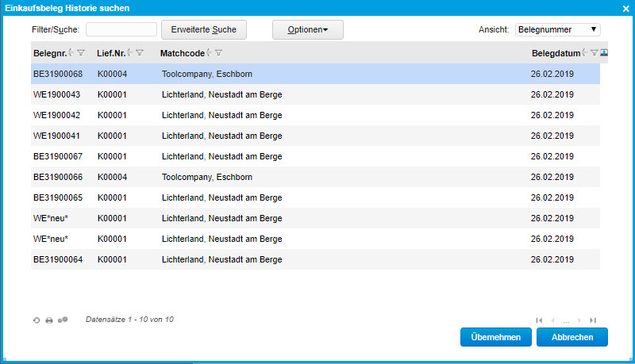Viewport: 635px width, 364px height.
Task: Open the Lief.Nr. column filter funnel
Action: coord(140,53)
